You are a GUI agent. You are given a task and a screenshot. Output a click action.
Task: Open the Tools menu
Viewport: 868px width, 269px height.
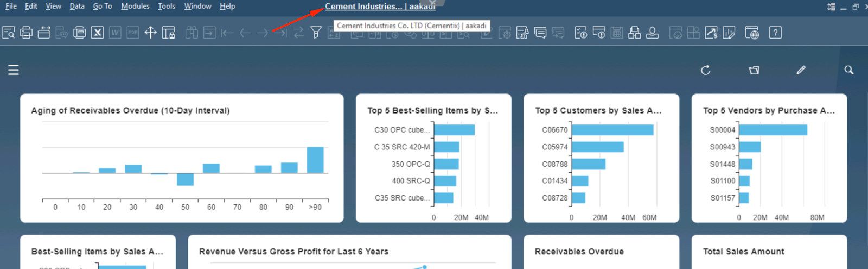click(x=167, y=6)
